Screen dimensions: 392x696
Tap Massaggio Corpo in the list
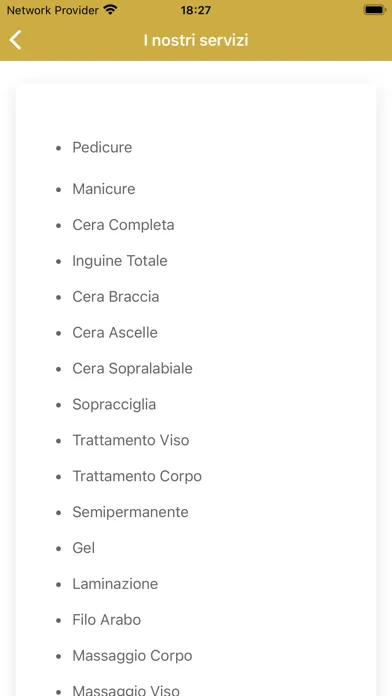(132, 656)
